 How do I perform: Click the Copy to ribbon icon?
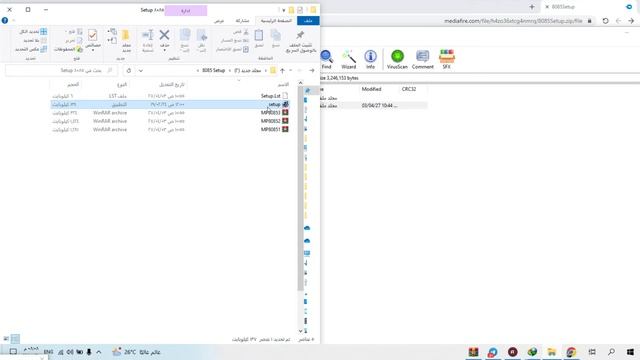point(185,36)
